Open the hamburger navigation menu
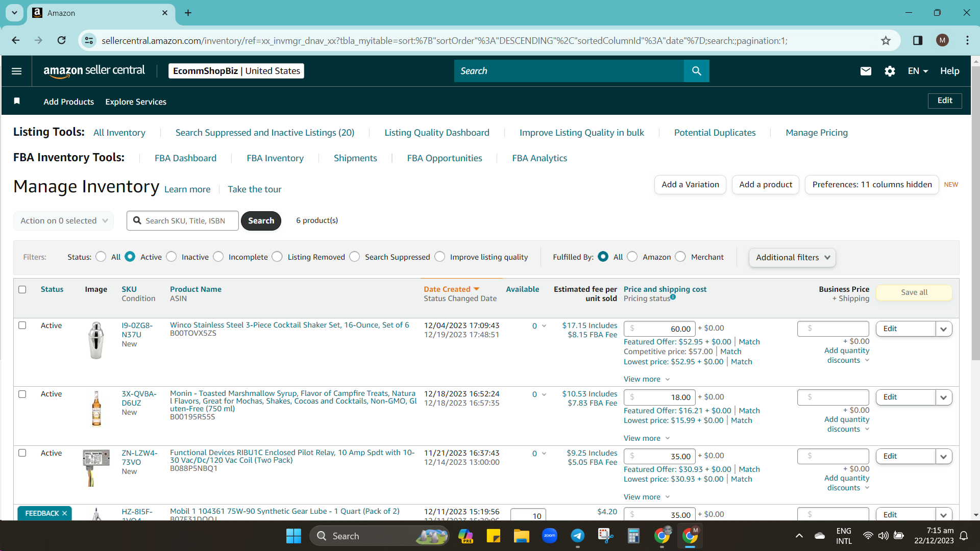 [x=16, y=71]
